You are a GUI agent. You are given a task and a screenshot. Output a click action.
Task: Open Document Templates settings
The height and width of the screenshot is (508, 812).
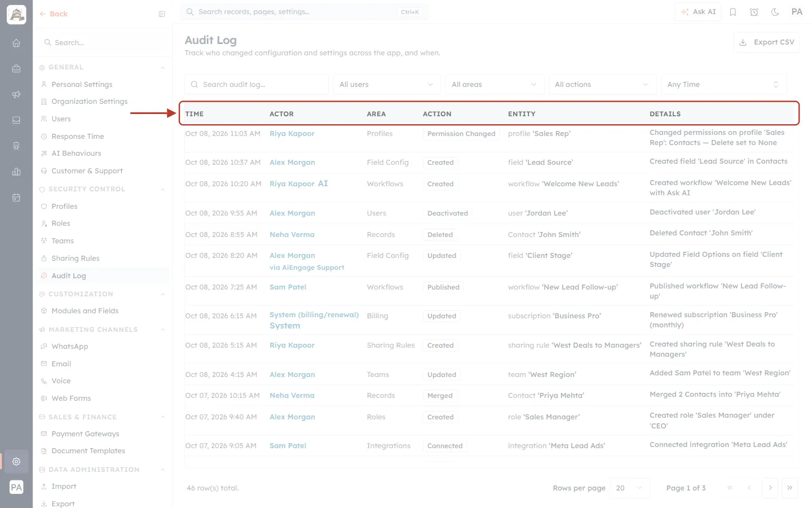88,451
